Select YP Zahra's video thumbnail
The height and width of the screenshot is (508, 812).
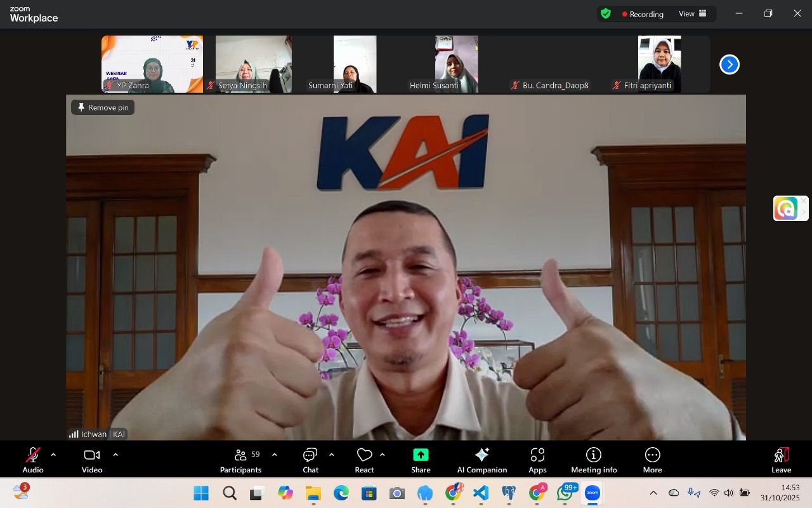click(152, 64)
